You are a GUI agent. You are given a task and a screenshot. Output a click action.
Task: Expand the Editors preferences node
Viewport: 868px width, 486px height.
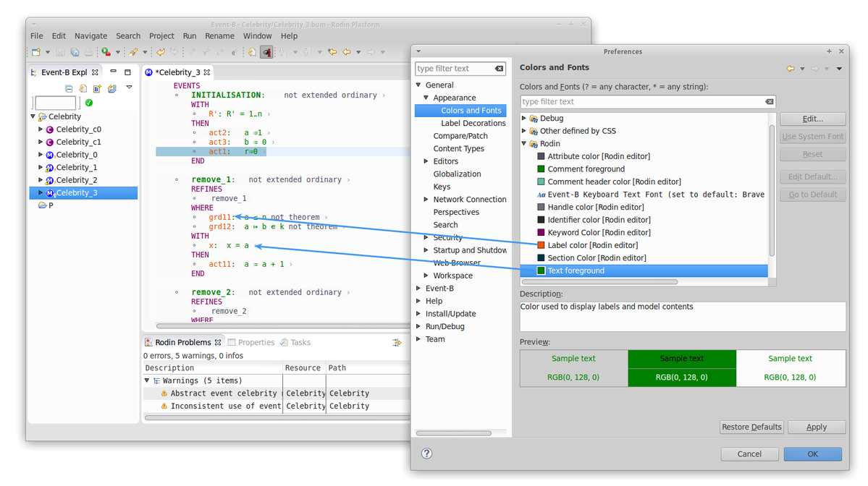[426, 161]
